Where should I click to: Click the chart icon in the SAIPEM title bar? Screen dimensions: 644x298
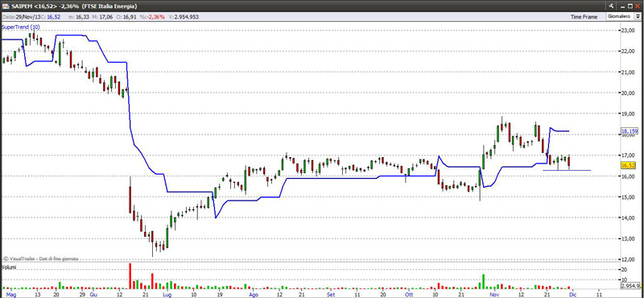[6, 6]
